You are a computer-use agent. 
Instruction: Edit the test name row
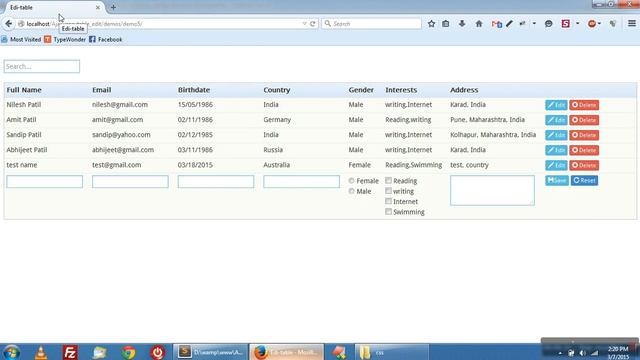556,165
